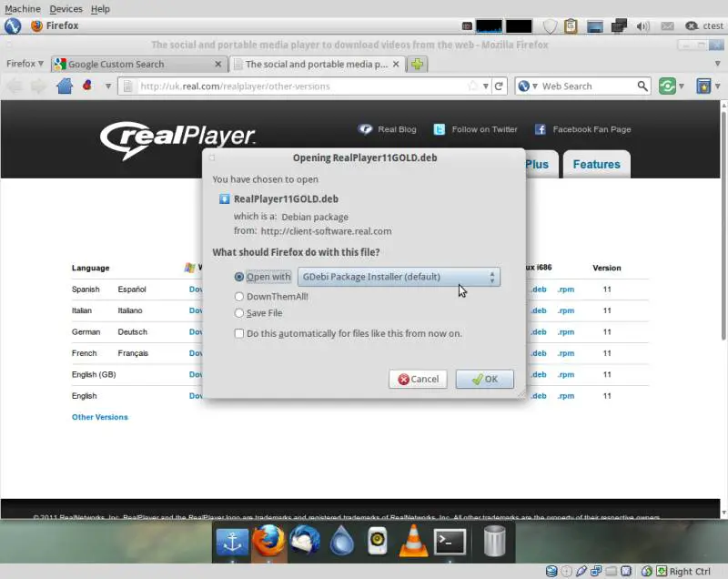
Task: Click the shield icon in the top panel
Action: click(550, 26)
